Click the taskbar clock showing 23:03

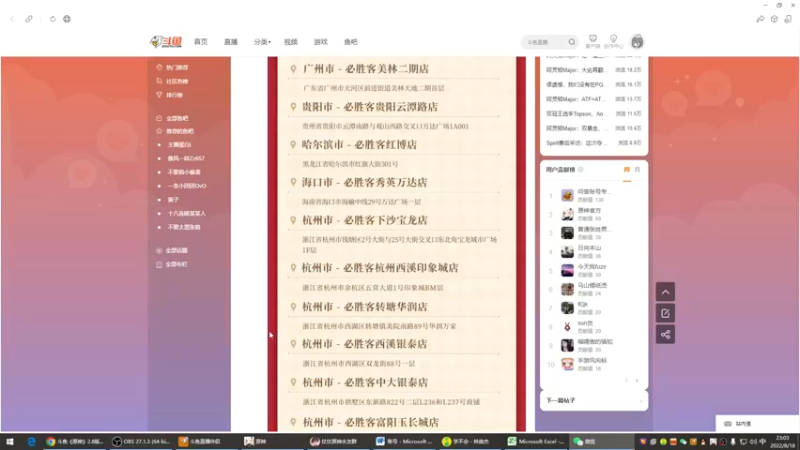(782, 441)
